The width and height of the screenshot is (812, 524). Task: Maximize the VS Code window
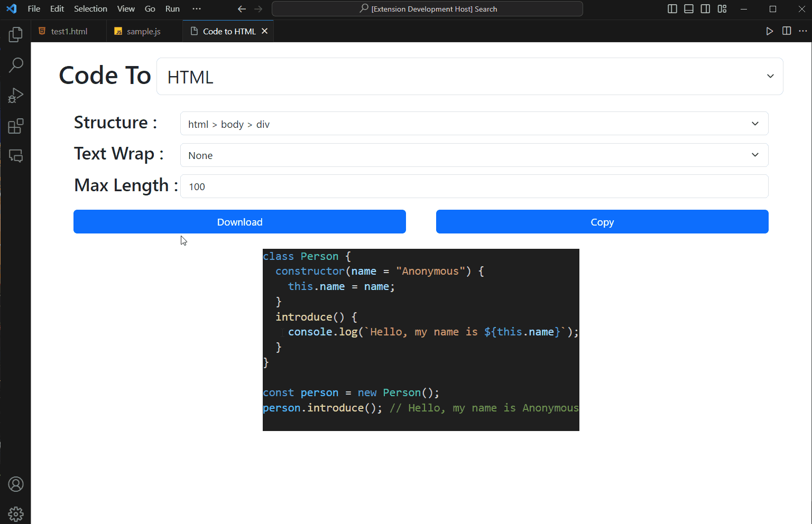[773, 9]
